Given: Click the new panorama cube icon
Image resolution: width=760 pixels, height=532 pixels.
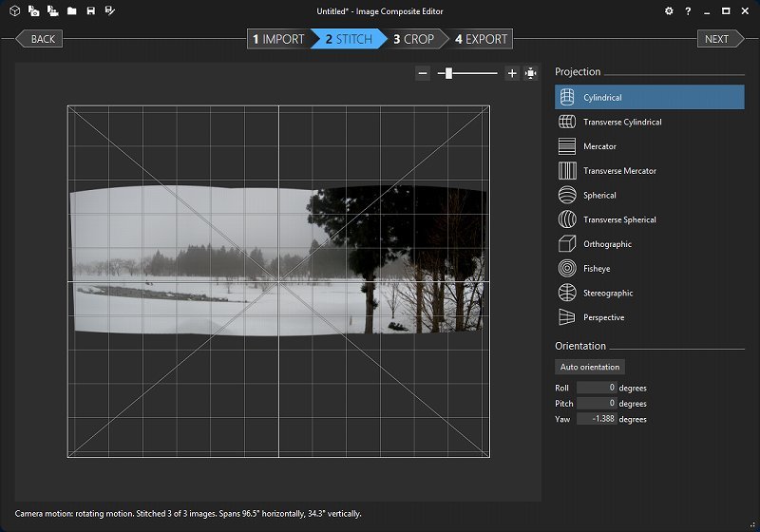Looking at the screenshot, I should (15, 10).
